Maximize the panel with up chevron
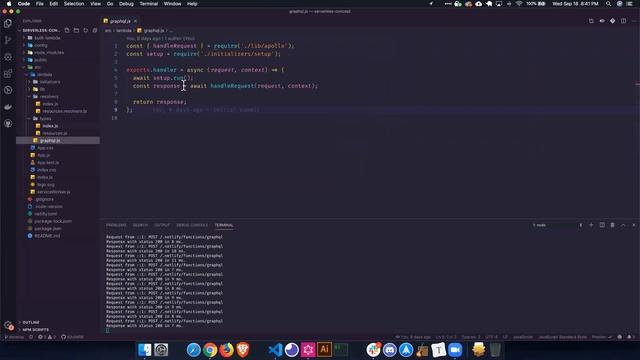640x360 pixels. 623,225
